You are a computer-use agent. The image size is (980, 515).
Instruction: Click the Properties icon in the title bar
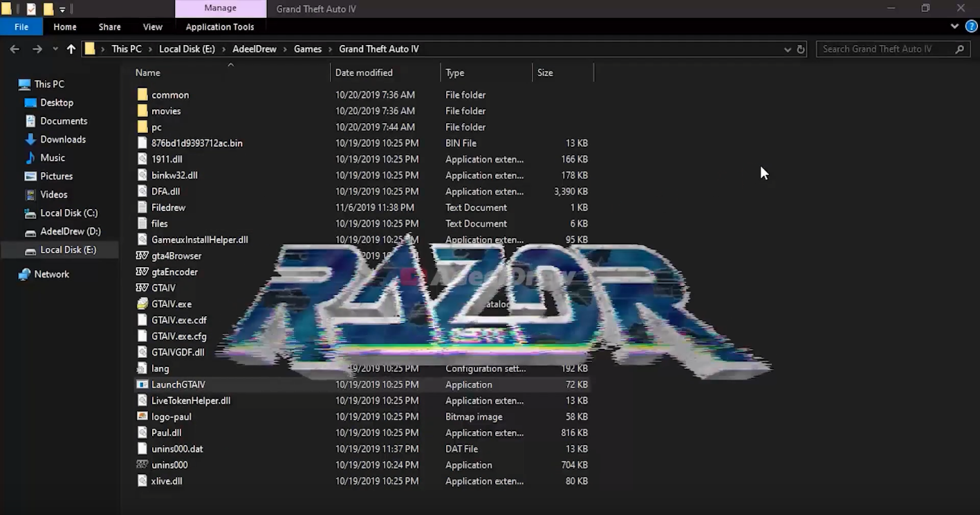31,9
